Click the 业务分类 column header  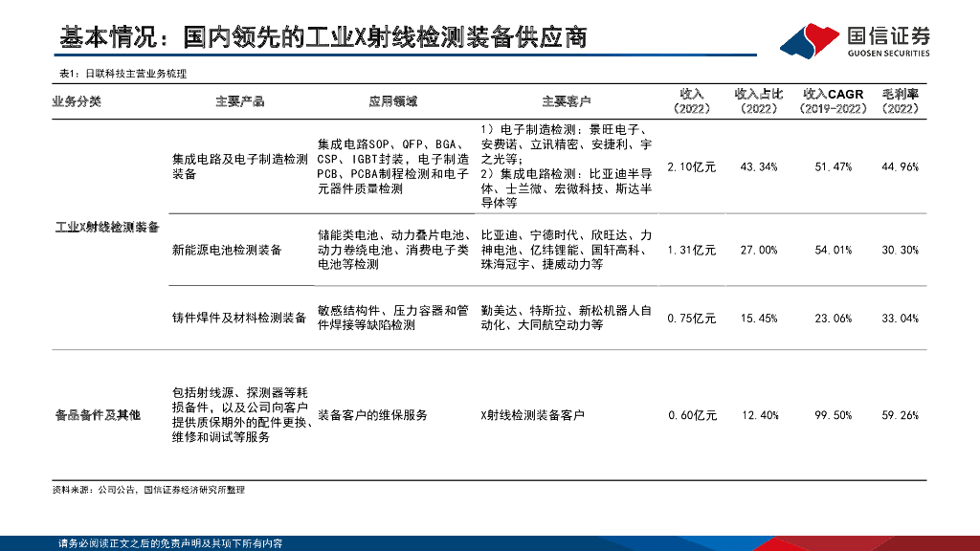[x=77, y=101]
